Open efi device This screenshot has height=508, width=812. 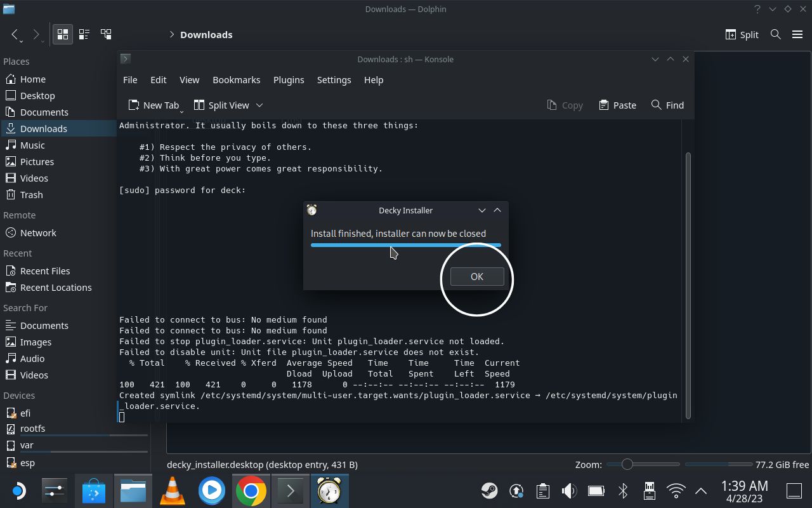[58, 413]
